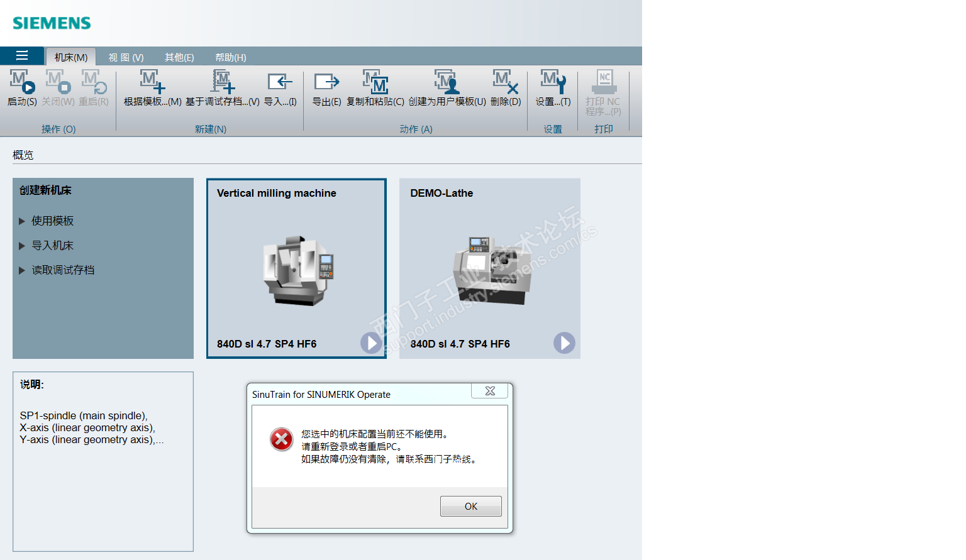Switch to the 视图(V) tab
The height and width of the screenshot is (560, 966).
pyautogui.click(x=126, y=57)
